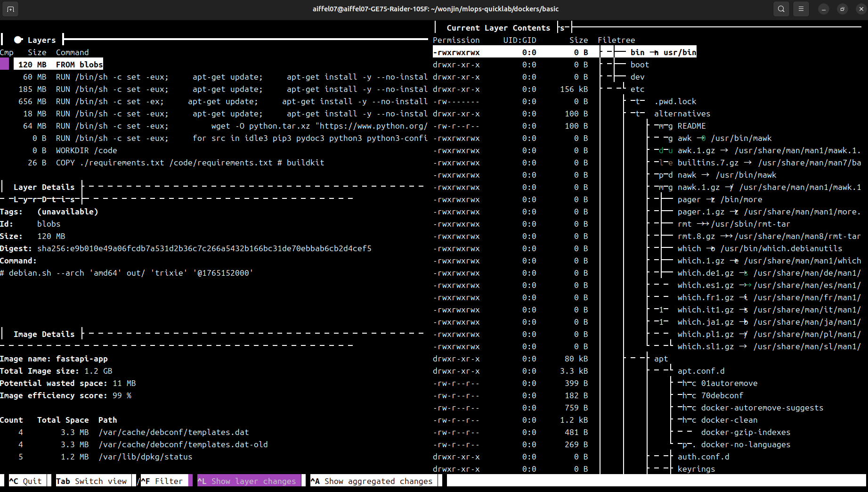Click the /var/cache/debconf/templates.dat path

point(174,432)
